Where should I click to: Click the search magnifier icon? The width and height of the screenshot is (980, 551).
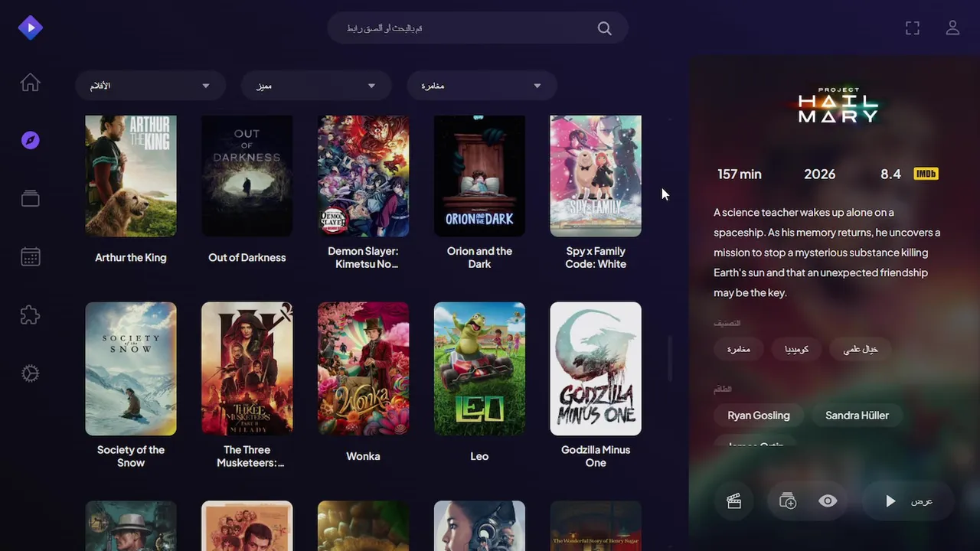605,28
